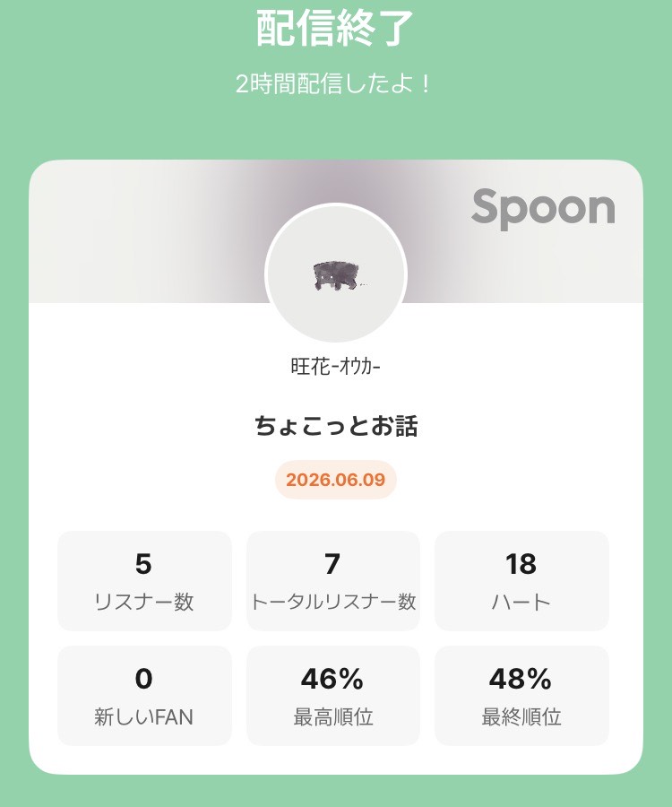Tap the round profile avatar image
The image size is (672, 807).
click(x=336, y=273)
